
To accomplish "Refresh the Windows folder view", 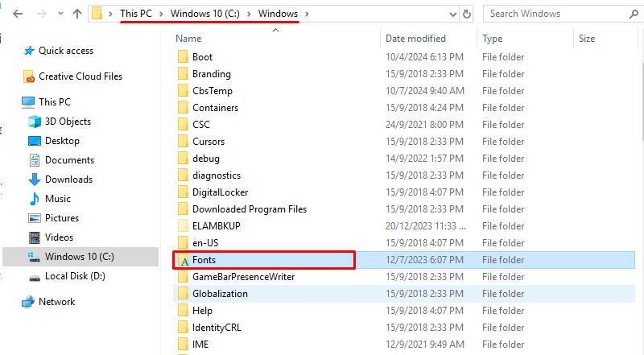I will click(467, 14).
